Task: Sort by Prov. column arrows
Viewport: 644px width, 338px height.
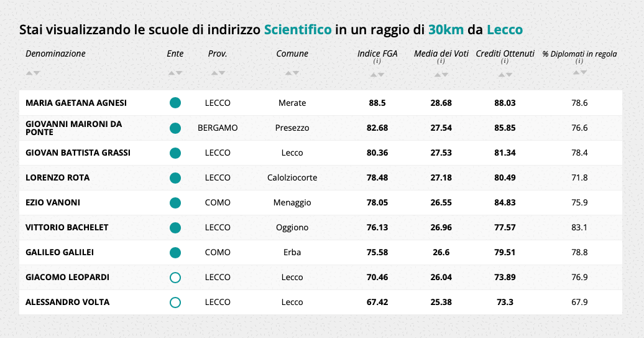Action: (x=218, y=73)
